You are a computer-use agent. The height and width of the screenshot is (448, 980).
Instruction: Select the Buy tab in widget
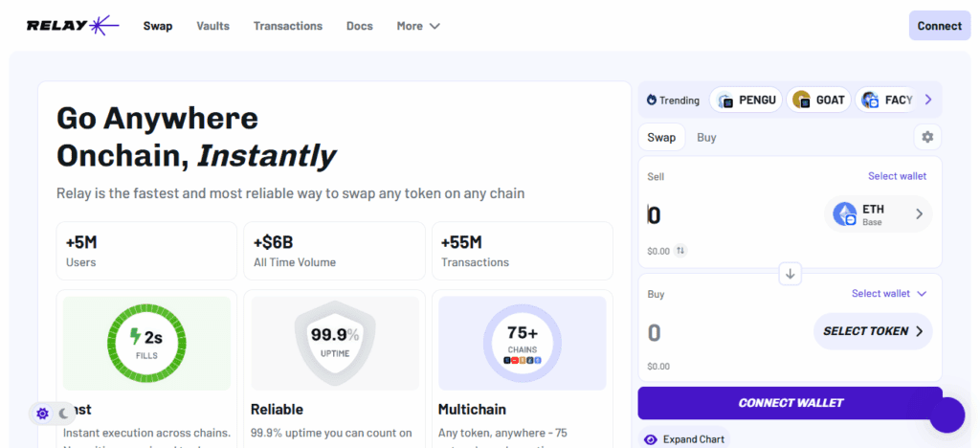coord(706,137)
